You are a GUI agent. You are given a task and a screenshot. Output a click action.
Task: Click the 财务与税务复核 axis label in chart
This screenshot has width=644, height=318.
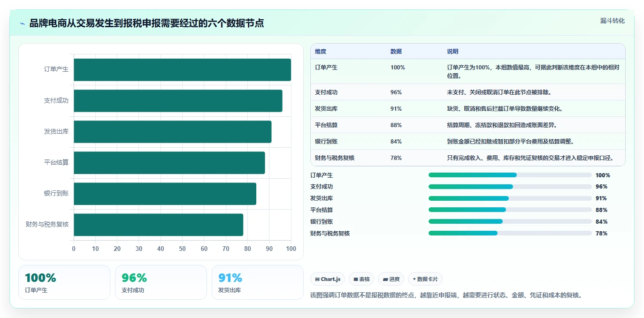[x=47, y=224]
